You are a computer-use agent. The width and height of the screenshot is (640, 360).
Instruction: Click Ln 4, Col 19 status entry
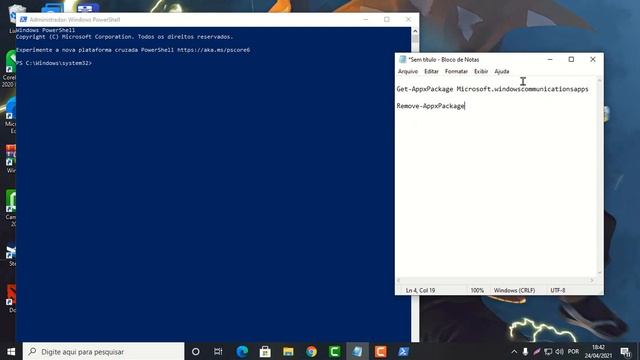click(420, 290)
